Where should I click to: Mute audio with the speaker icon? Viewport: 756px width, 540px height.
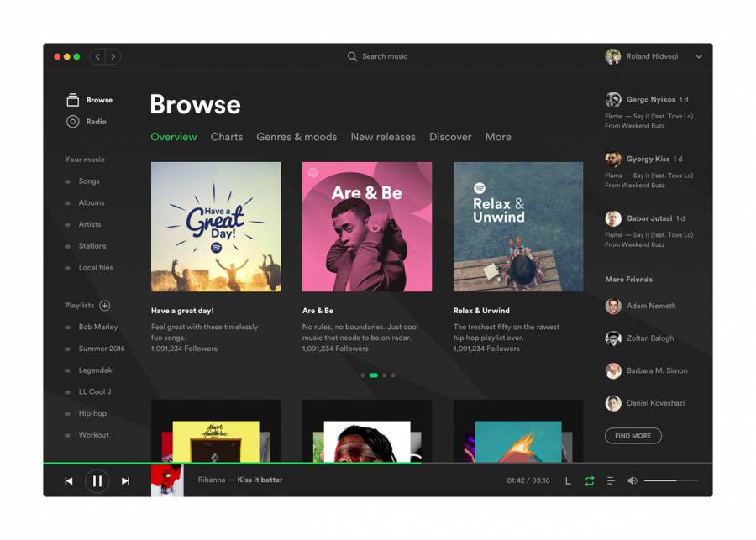point(633,480)
